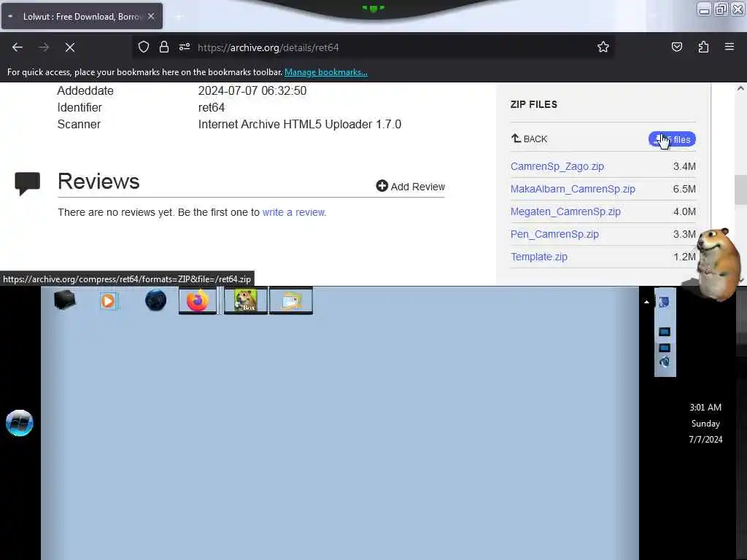Open the Windows Start orb
The width and height of the screenshot is (747, 560).
(x=20, y=423)
